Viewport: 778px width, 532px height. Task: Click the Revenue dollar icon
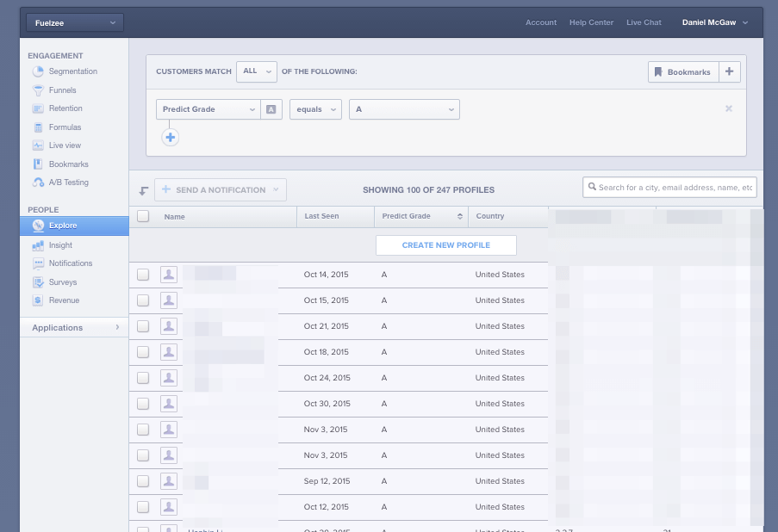point(38,300)
